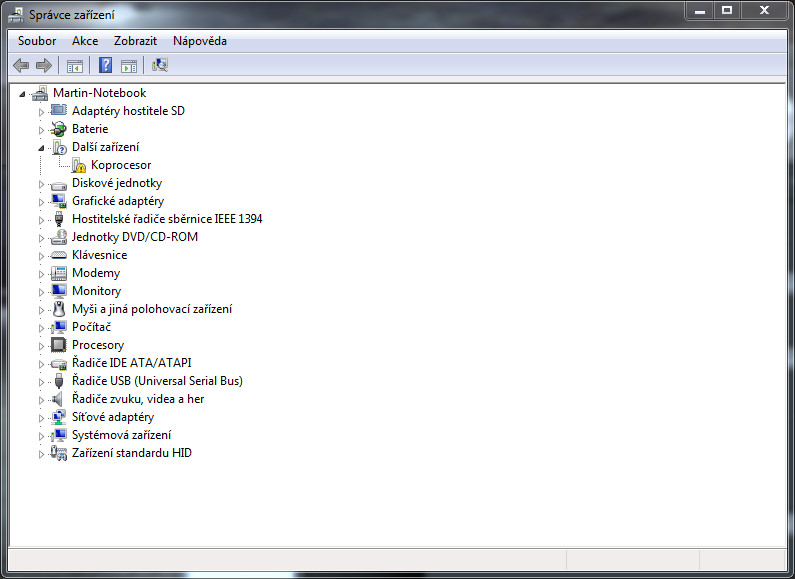
Task: Click the Procesory chip icon
Action: coord(59,345)
